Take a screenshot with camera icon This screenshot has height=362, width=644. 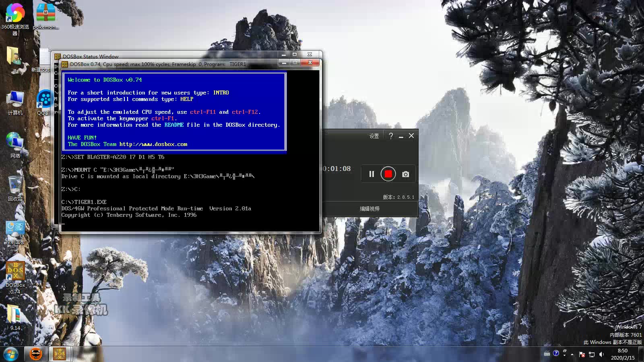coord(406,174)
